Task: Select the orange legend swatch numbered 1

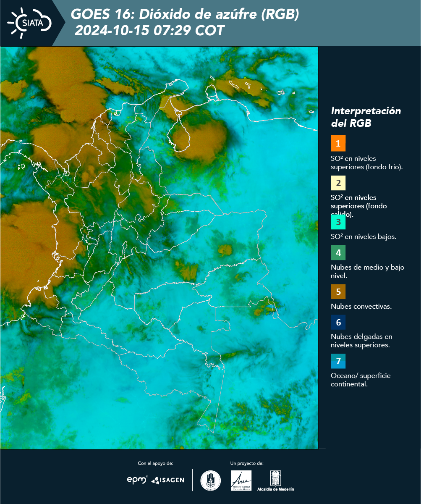Action: pos(338,143)
